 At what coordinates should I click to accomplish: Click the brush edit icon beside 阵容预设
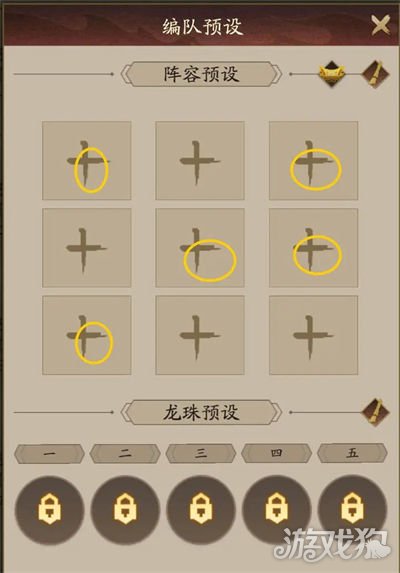click(376, 74)
